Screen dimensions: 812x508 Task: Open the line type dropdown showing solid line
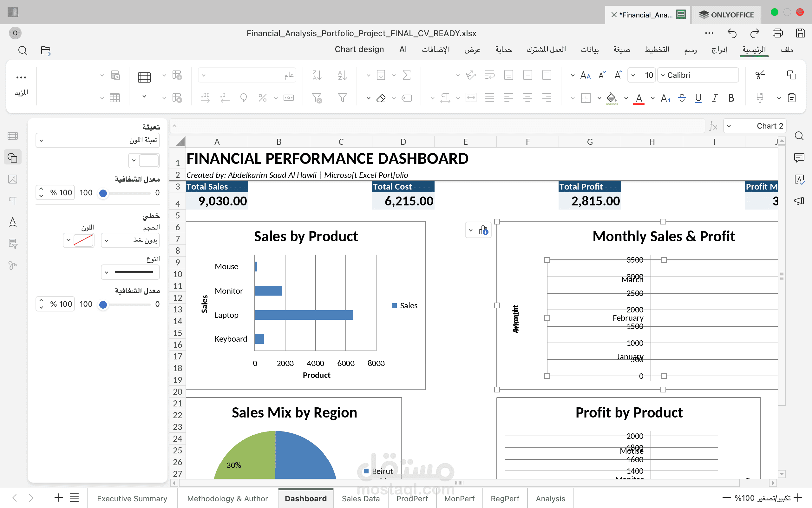pos(130,272)
